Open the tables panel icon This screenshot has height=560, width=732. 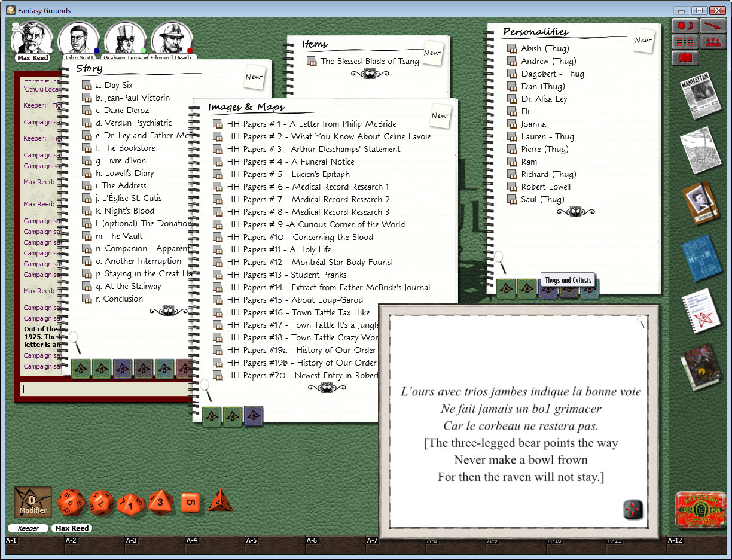(685, 41)
